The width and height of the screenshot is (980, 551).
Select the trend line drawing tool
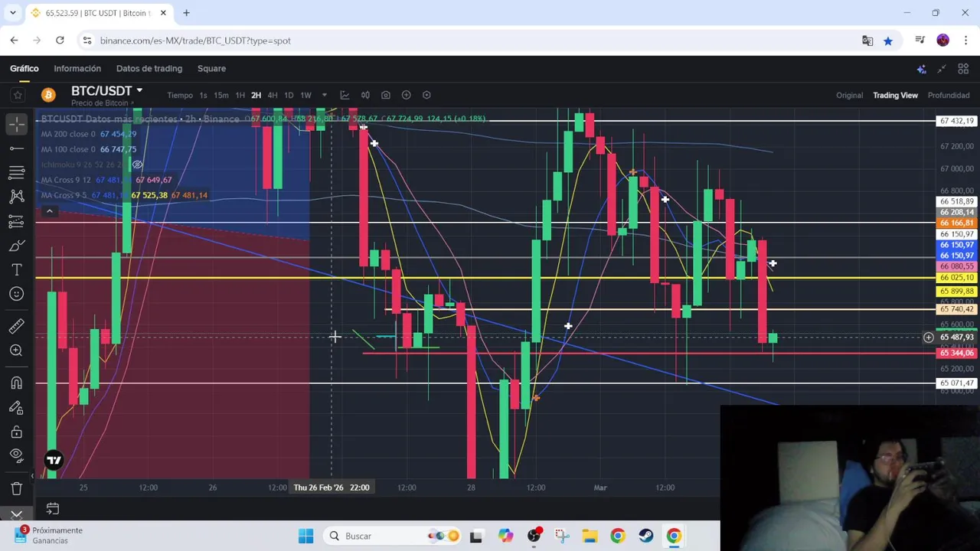pos(17,148)
